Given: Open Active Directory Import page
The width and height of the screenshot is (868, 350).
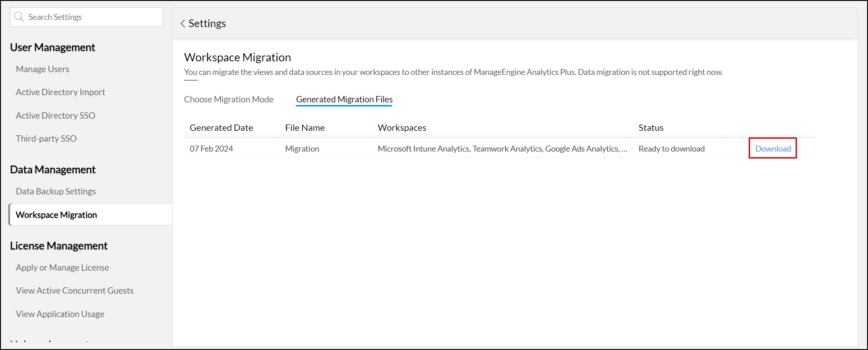Looking at the screenshot, I should (60, 92).
